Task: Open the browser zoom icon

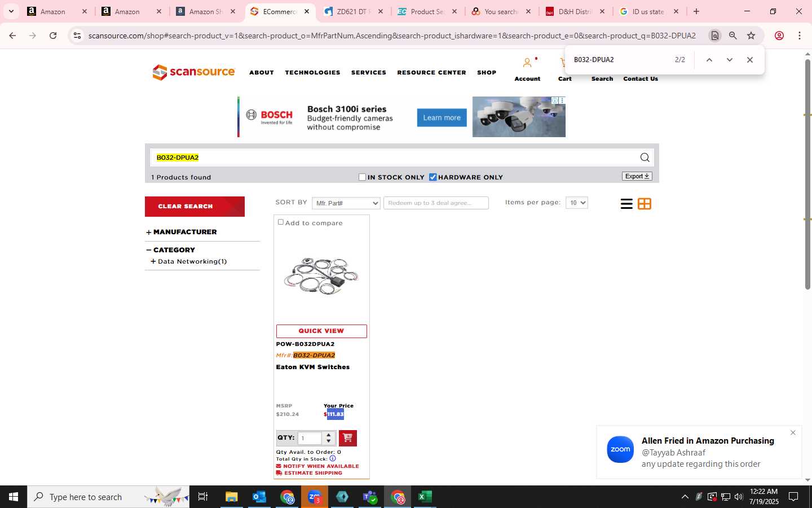Action: tap(733, 36)
